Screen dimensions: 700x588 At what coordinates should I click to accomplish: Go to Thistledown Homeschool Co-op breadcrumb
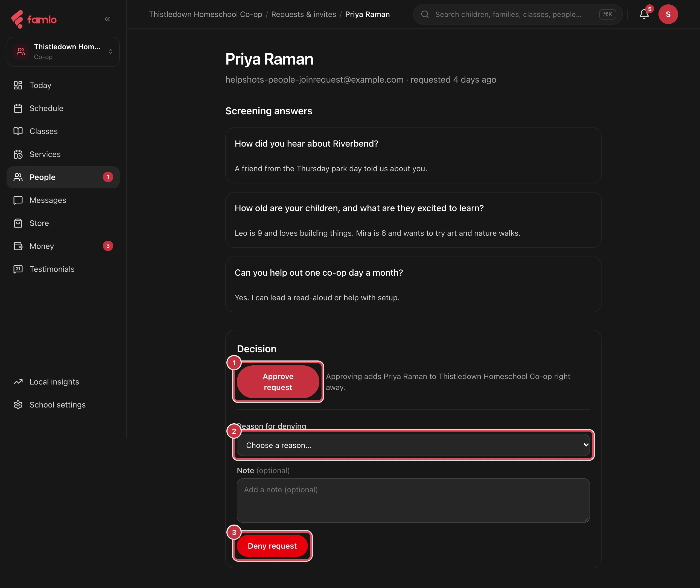205,14
